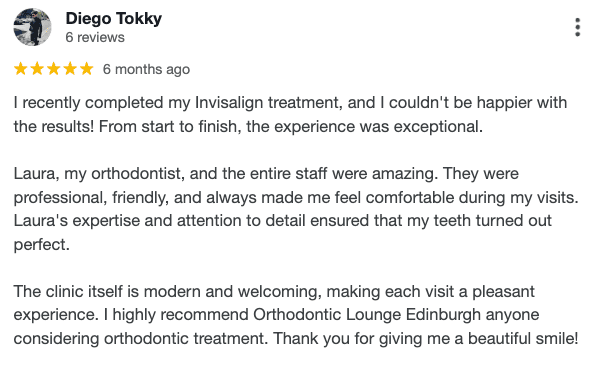Click the word "Invisalign" in the review
596x366 pixels.
[x=229, y=103]
